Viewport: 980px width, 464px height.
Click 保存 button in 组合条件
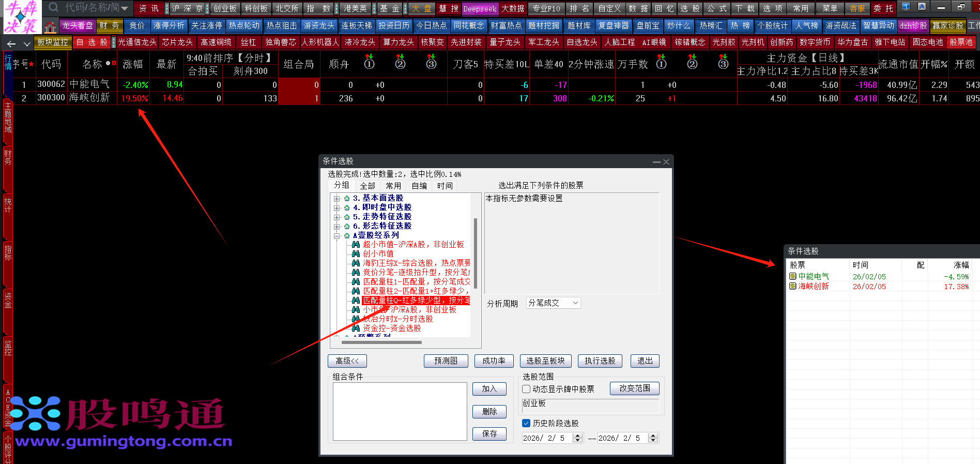point(489,434)
